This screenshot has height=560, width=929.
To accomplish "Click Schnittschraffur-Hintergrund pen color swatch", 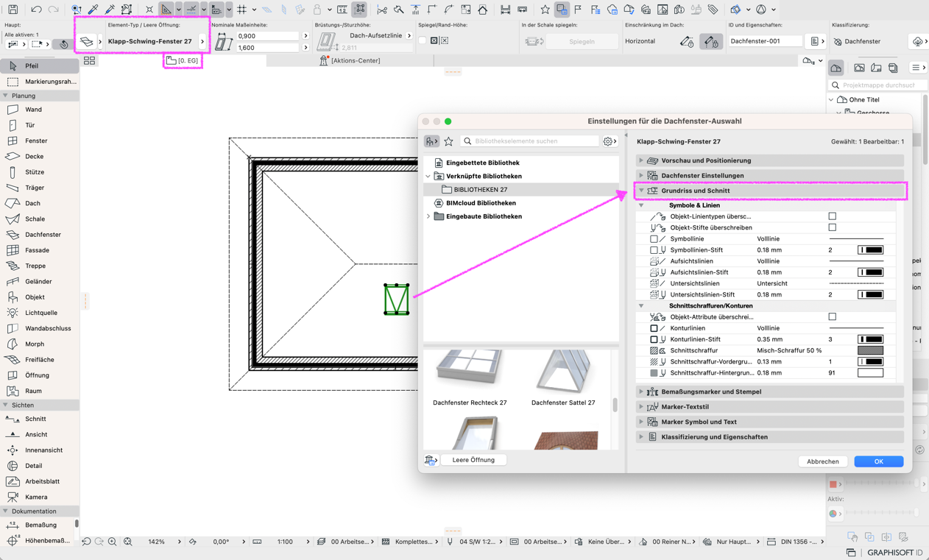I will click(x=870, y=373).
